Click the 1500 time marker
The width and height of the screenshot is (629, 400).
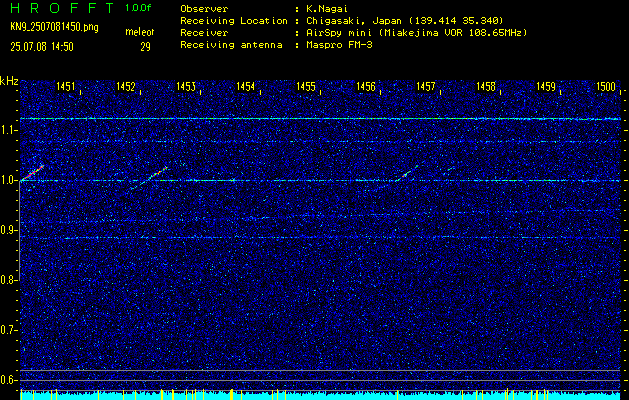click(606, 86)
